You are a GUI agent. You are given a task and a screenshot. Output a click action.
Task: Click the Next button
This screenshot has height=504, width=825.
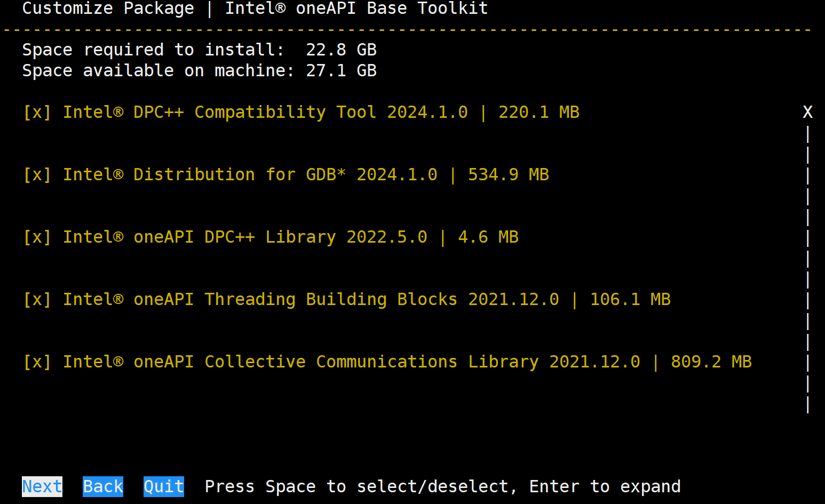click(42, 486)
